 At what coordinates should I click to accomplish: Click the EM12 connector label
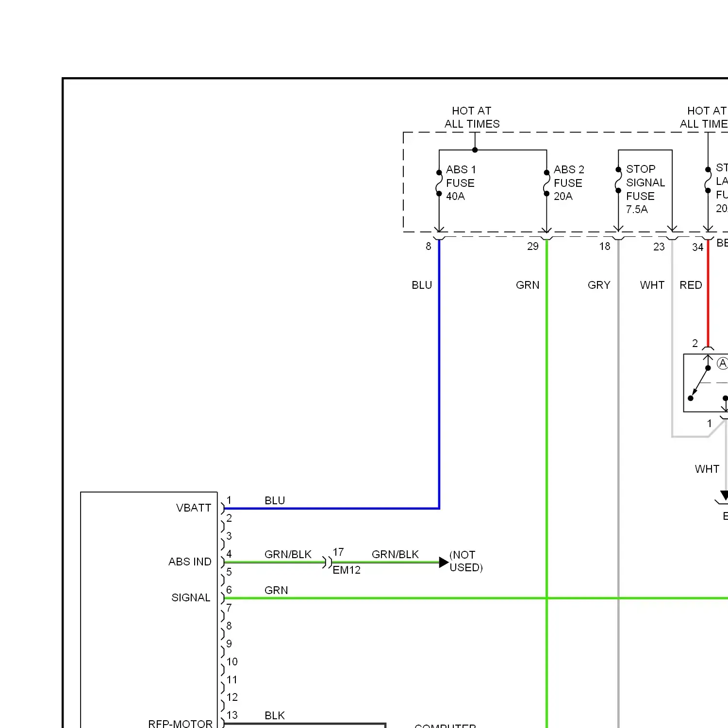[347, 570]
